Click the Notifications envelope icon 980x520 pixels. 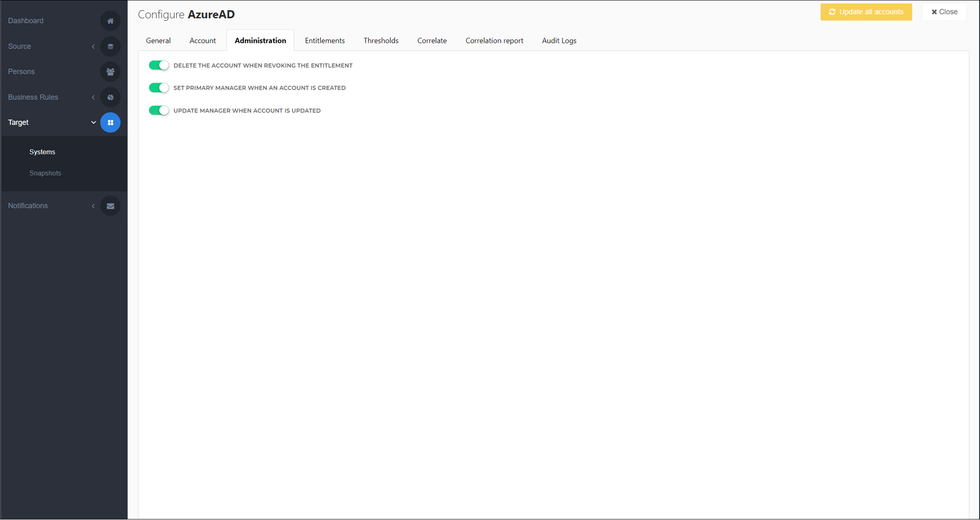point(110,206)
